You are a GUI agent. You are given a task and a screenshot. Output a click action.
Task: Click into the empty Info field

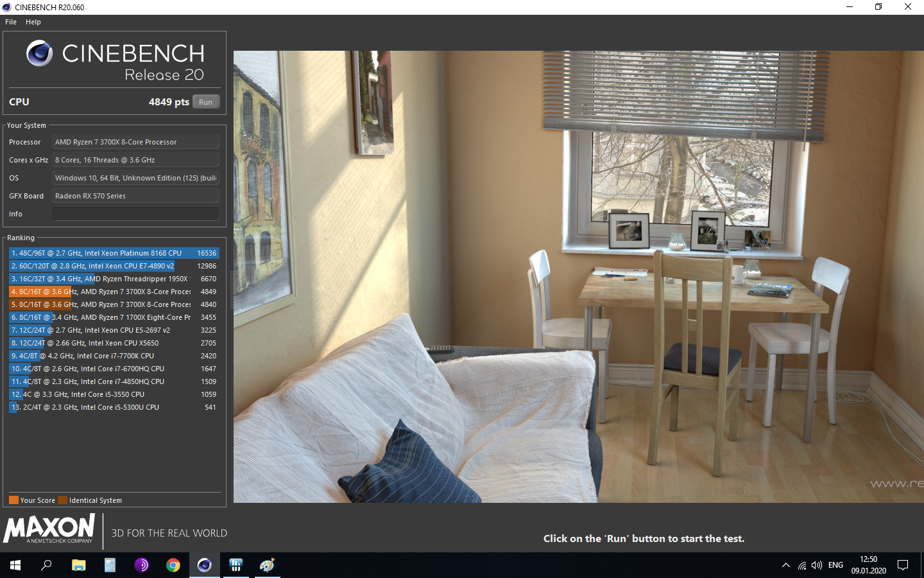click(x=135, y=214)
